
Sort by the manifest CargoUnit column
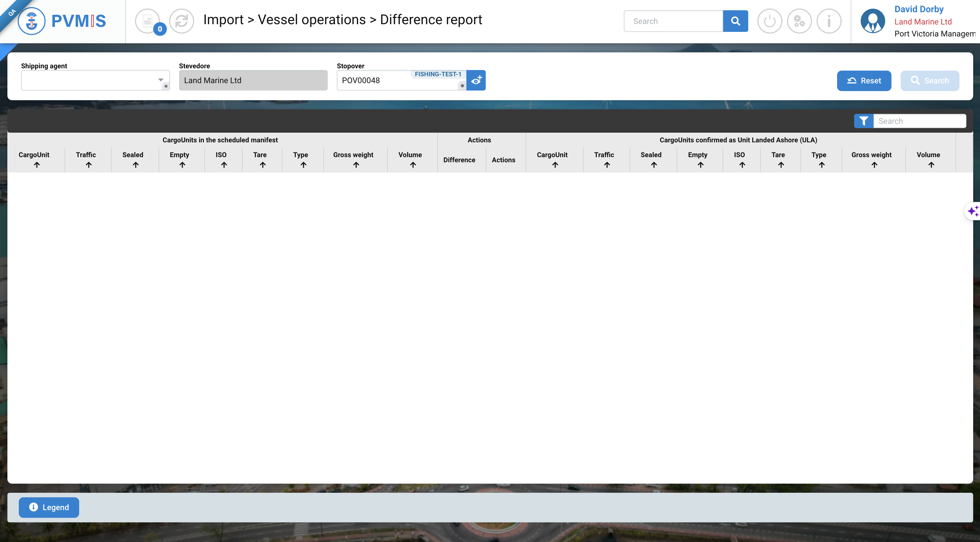click(36, 165)
